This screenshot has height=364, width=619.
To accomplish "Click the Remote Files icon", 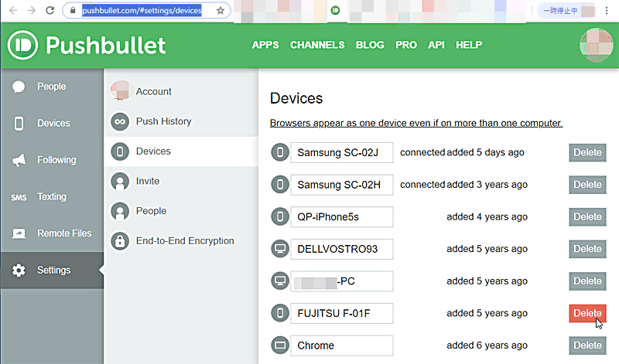I will click(x=19, y=233).
